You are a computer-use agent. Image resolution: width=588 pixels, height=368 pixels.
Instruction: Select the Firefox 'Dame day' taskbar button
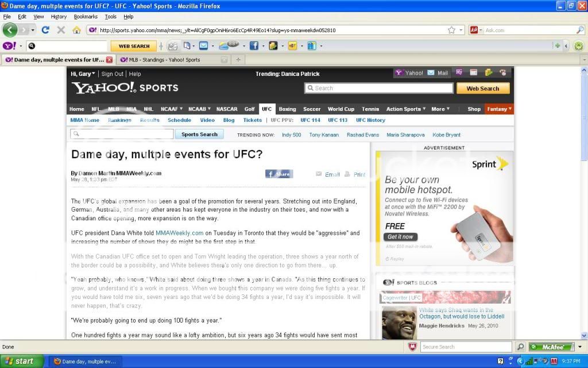(86, 362)
